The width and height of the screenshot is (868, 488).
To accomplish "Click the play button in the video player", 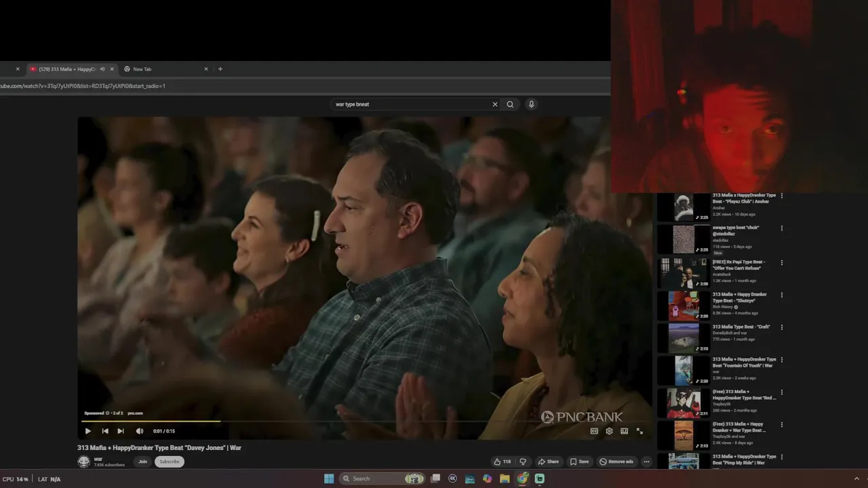I will pyautogui.click(x=87, y=431).
